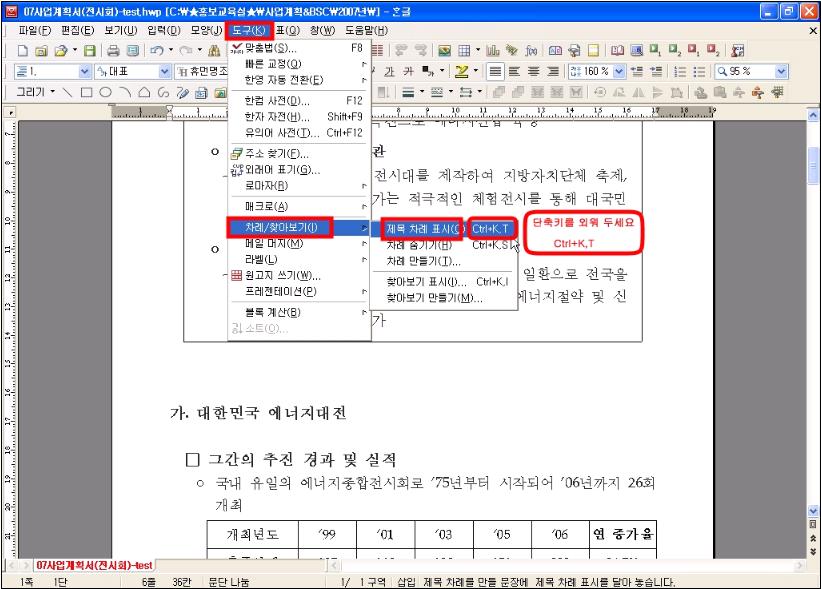This screenshot has height=589, width=821.
Task: Select the Line drawing tool
Action: point(67,93)
